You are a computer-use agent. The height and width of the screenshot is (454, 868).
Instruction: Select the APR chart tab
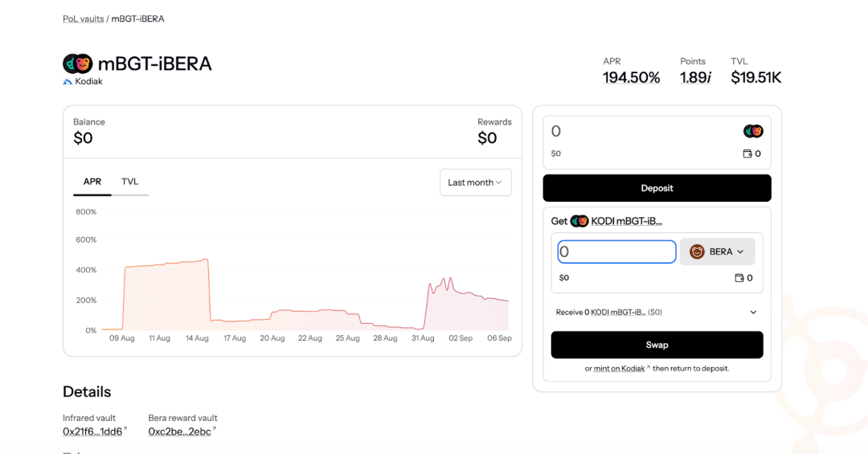click(92, 182)
